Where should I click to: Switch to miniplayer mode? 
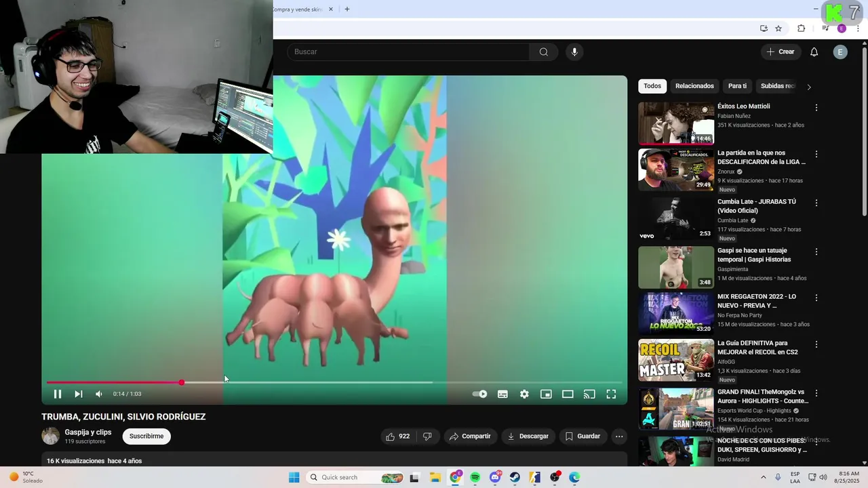tap(546, 394)
